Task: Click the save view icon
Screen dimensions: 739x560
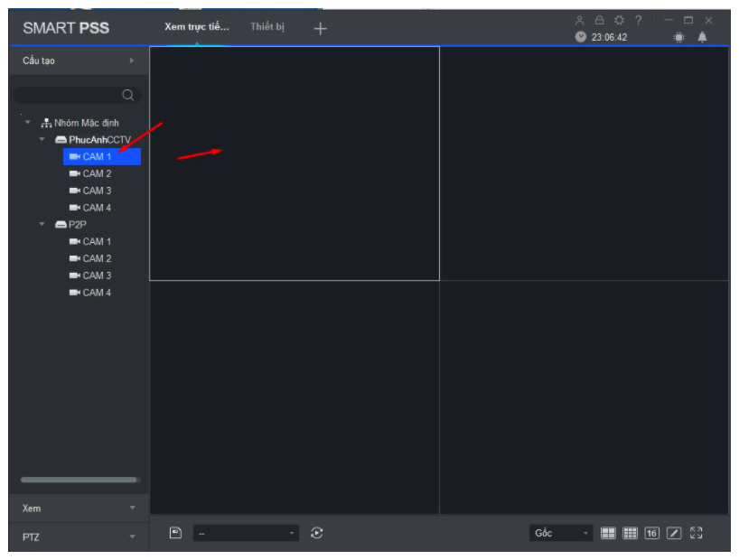Action: coord(176,533)
